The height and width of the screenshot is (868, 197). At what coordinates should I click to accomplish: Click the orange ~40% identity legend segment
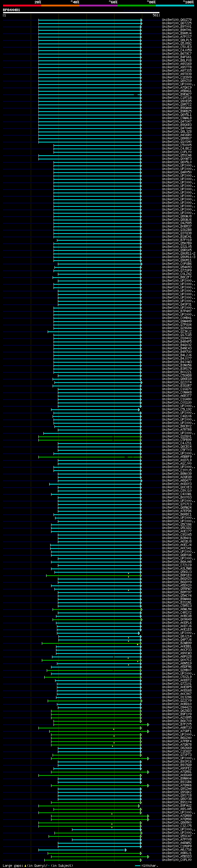pyautogui.click(x=60, y=6)
